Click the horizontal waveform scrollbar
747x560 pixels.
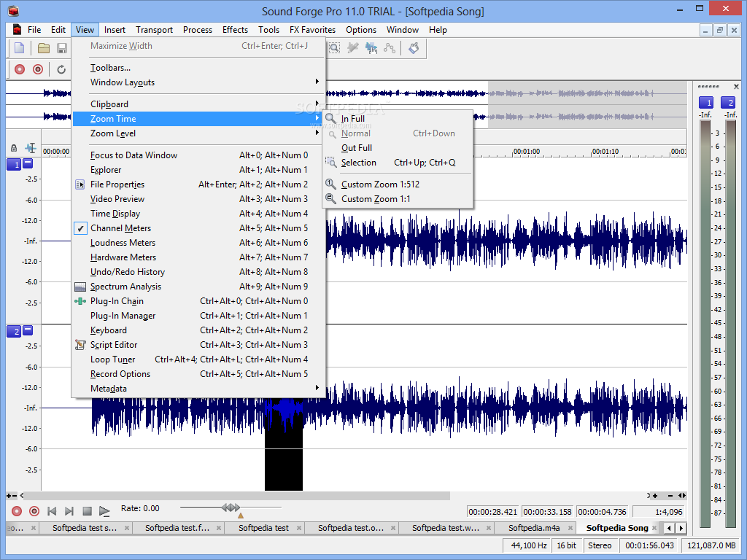point(238,496)
